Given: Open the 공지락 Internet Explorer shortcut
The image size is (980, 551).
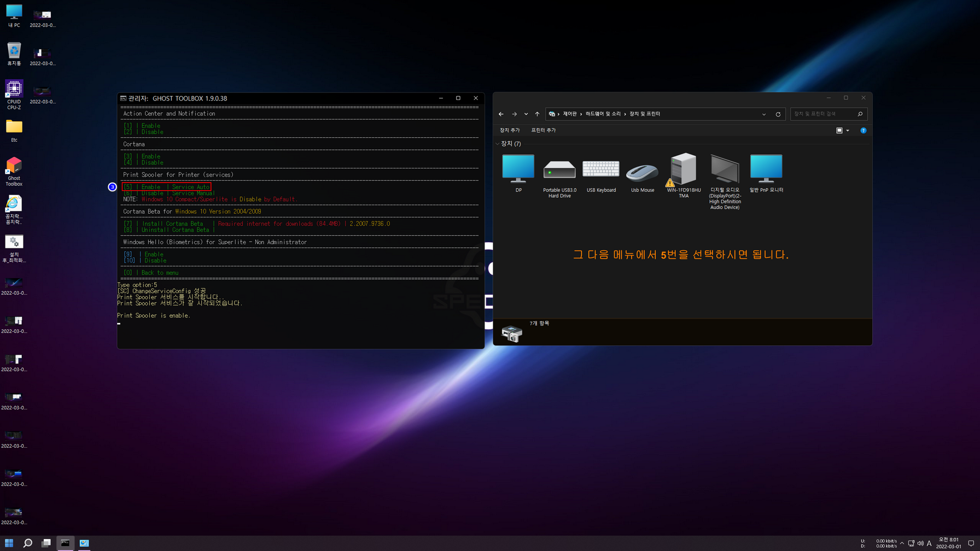Looking at the screenshot, I should coord(14,210).
